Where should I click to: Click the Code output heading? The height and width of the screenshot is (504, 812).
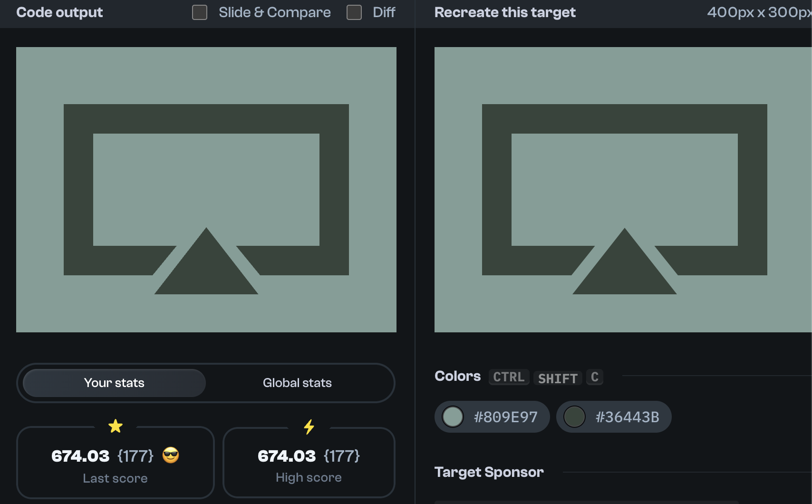[x=59, y=12]
